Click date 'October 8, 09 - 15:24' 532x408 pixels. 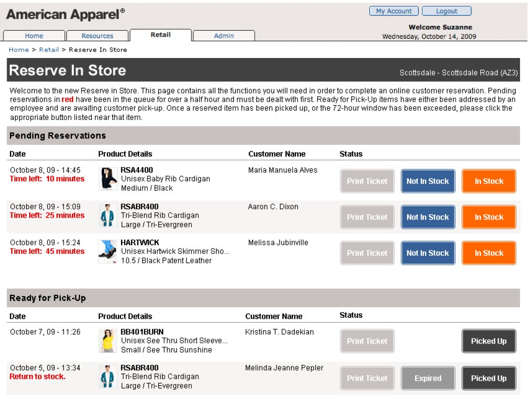[45, 242]
